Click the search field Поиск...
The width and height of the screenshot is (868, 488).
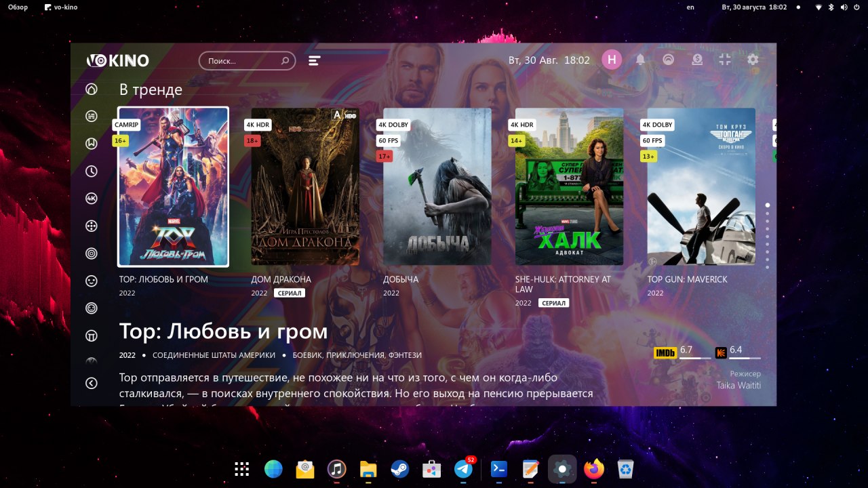(x=247, y=61)
